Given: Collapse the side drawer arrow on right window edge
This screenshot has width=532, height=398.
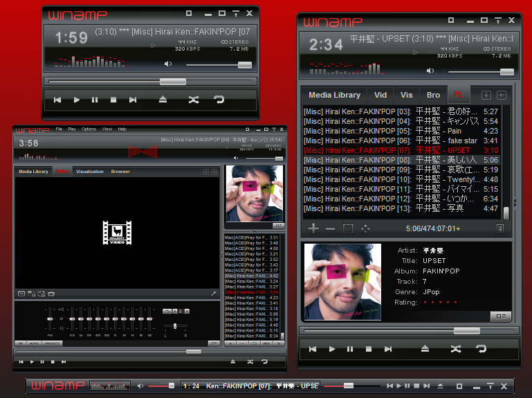Looking at the screenshot, I should point(515,203).
